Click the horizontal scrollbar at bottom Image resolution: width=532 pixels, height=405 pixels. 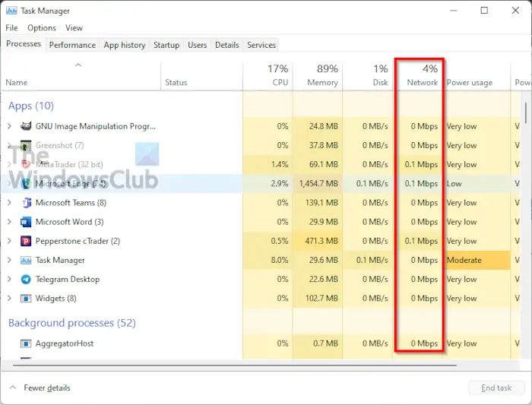(235, 365)
